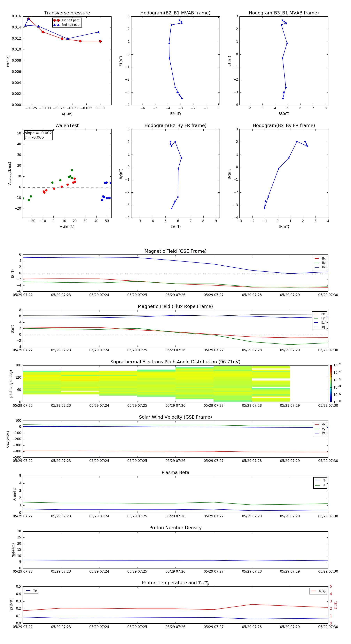The image size is (351, 644).
Task: Select the "Vy" velocity legend entry
Action: 320,429
